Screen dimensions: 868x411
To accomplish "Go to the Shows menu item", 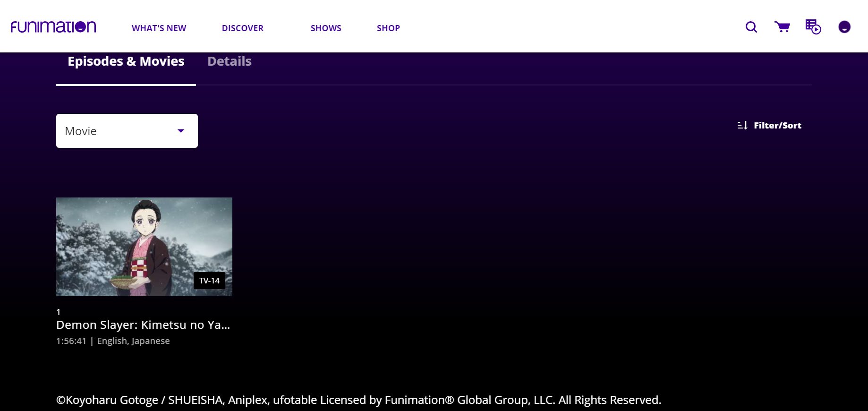I will tap(326, 28).
